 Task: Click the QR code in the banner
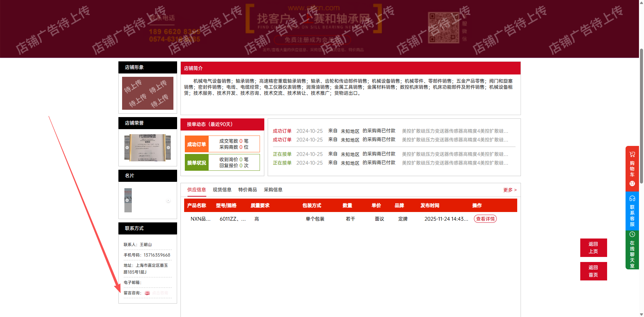click(x=443, y=28)
